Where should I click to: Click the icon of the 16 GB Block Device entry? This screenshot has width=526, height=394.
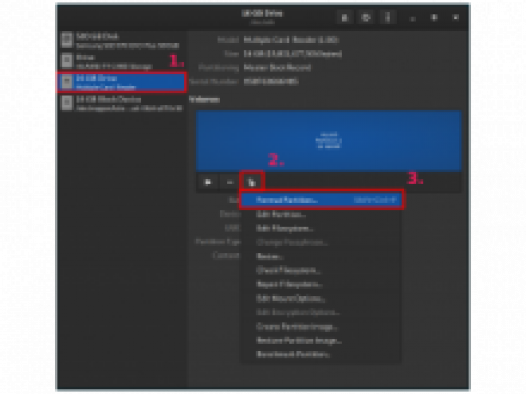(x=67, y=103)
